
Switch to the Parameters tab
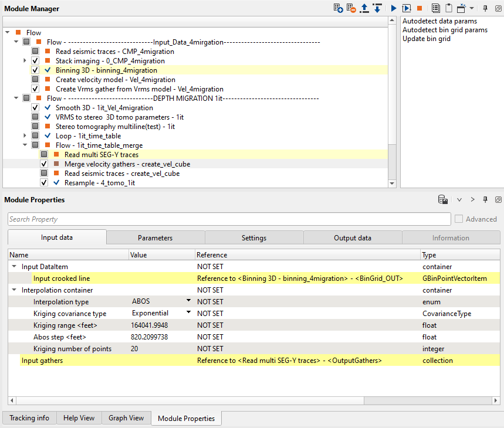click(x=155, y=238)
